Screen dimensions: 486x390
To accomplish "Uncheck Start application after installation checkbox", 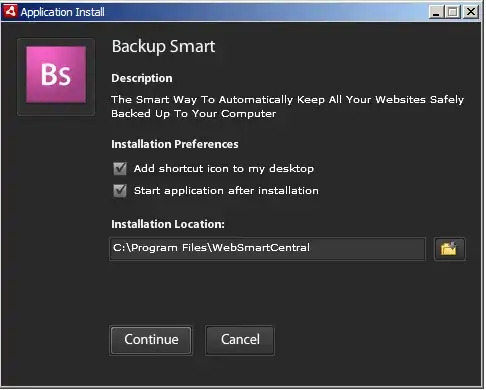I will pyautogui.click(x=120, y=191).
